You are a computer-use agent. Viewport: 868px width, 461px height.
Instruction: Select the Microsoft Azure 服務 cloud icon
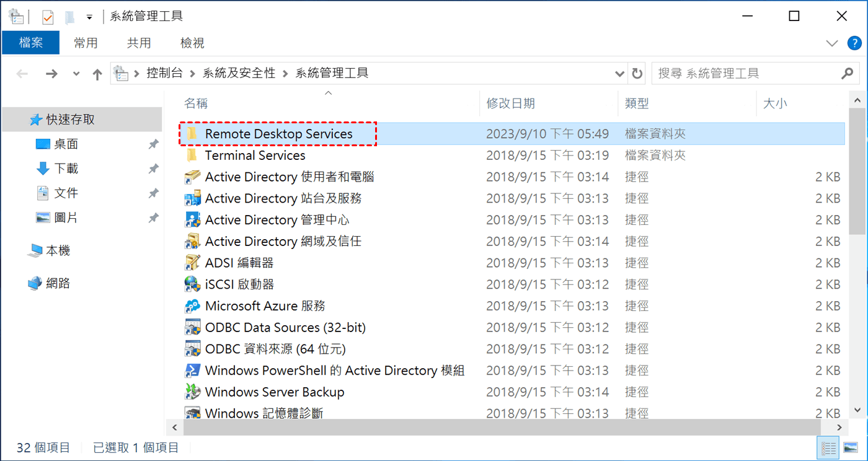tap(192, 306)
